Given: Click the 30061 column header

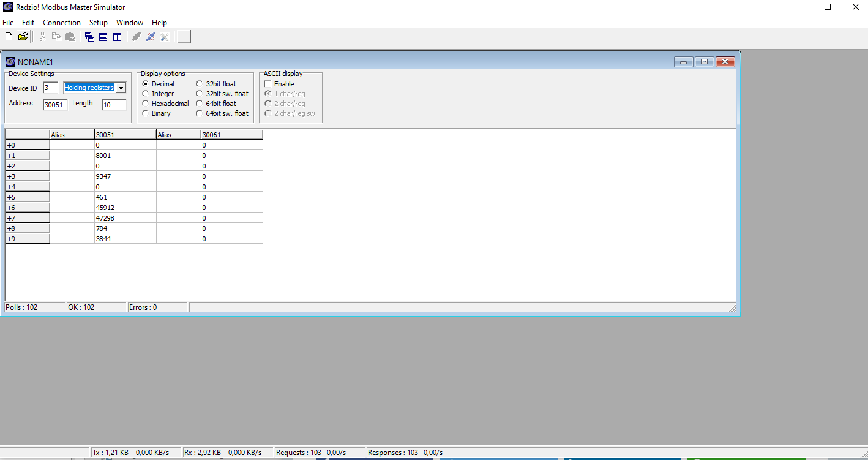Looking at the screenshot, I should [232, 135].
